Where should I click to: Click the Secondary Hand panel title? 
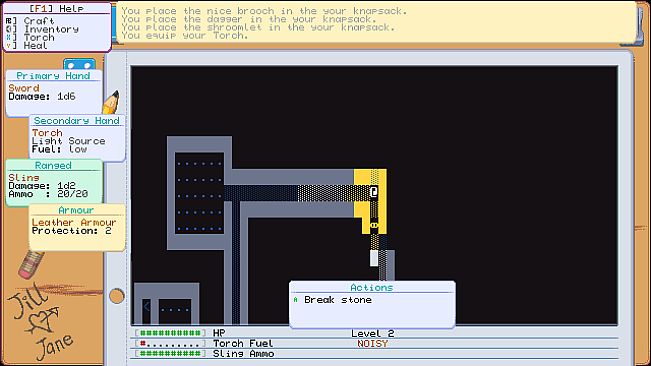point(77,120)
